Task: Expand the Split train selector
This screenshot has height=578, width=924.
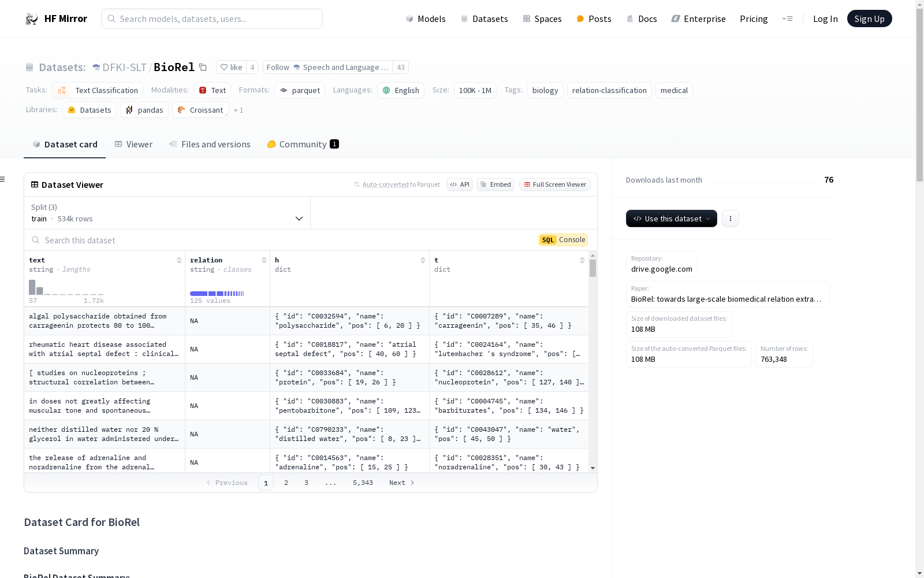Action: coord(167,213)
